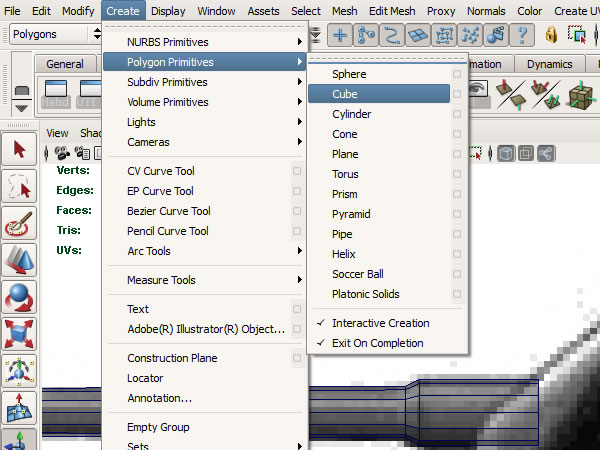Open Sphere primitive option box
Viewport: 600px width, 450px height.
click(x=457, y=74)
